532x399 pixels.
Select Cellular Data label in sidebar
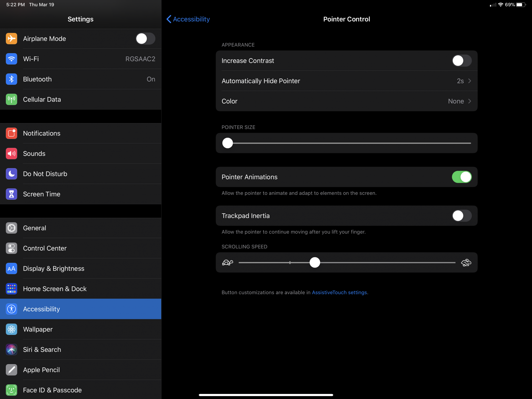pos(42,99)
